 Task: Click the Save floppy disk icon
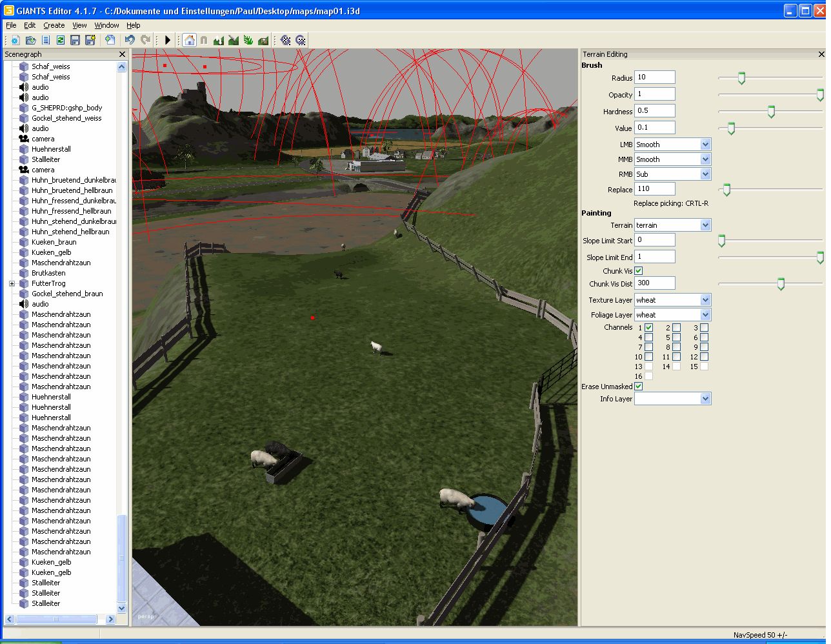75,40
